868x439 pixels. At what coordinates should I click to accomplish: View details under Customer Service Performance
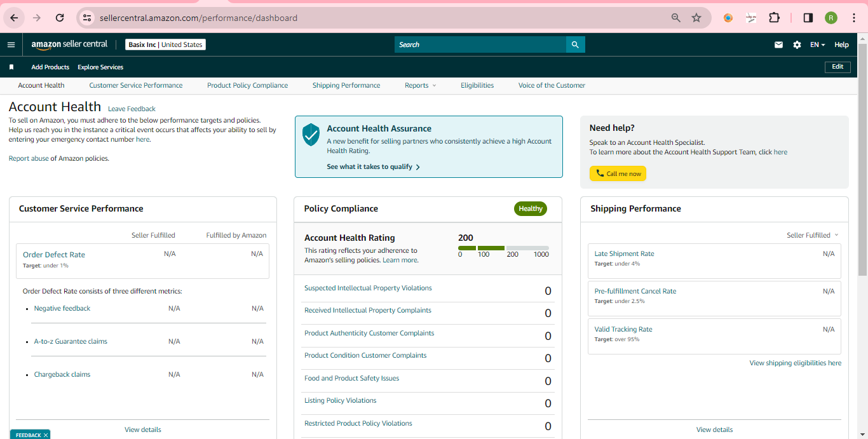[x=143, y=429]
